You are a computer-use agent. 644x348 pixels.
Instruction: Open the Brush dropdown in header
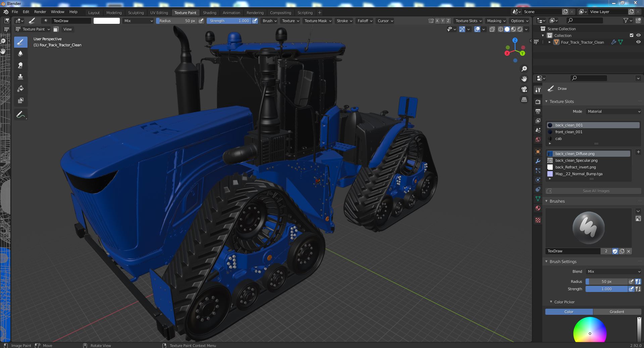click(x=269, y=21)
